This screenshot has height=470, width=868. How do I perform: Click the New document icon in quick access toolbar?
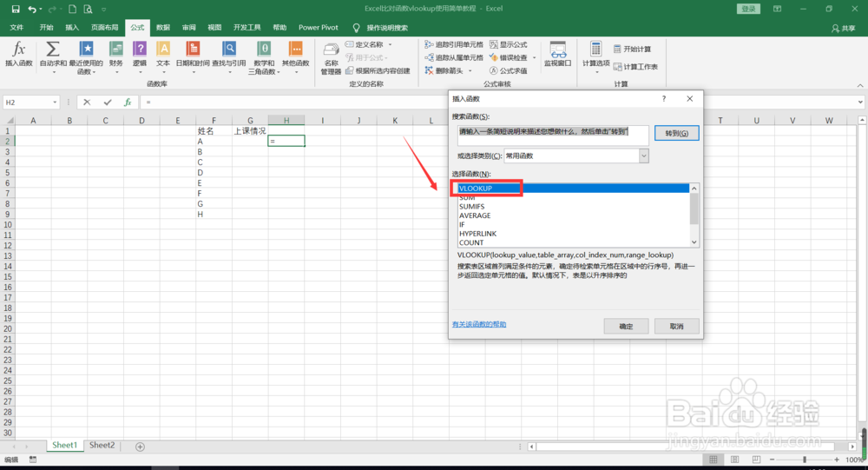click(73, 9)
